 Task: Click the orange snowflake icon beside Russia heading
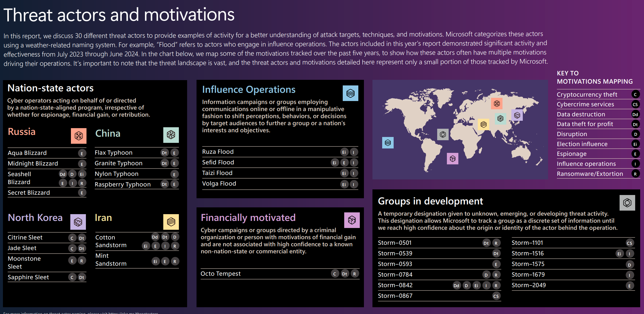(x=79, y=136)
